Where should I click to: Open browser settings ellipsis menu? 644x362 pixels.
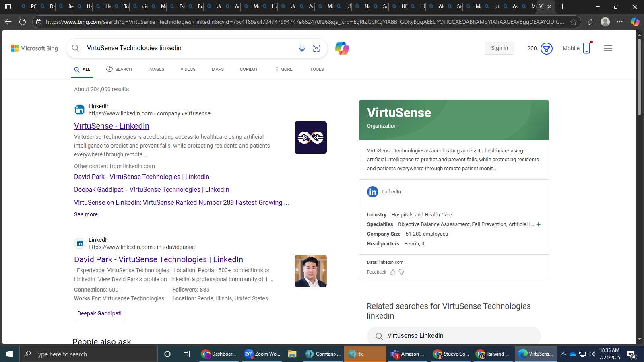coord(620,22)
